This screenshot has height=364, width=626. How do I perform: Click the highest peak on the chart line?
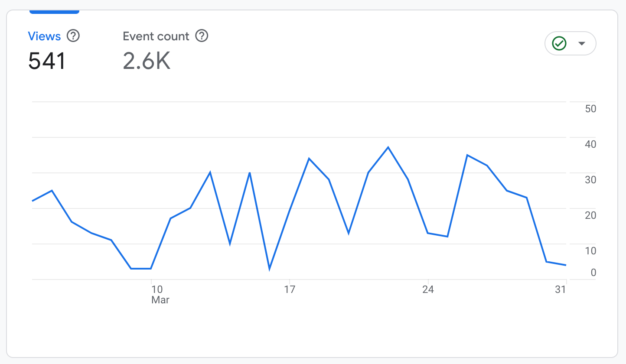click(388, 147)
